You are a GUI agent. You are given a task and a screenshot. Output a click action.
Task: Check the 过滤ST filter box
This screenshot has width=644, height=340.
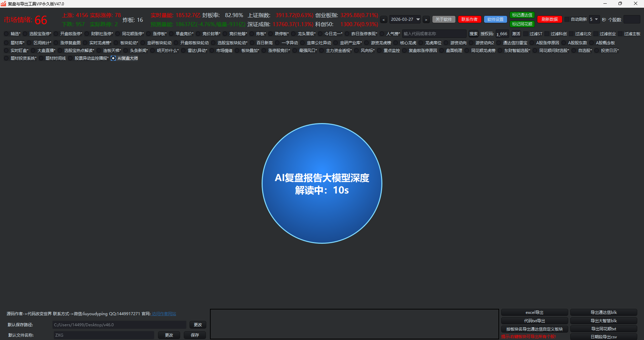pos(526,34)
